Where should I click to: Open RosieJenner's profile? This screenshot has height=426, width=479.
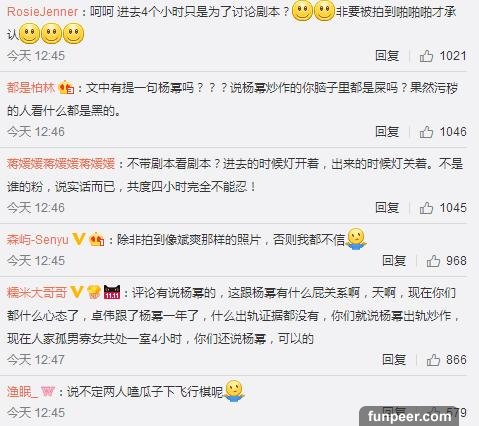[x=42, y=12]
